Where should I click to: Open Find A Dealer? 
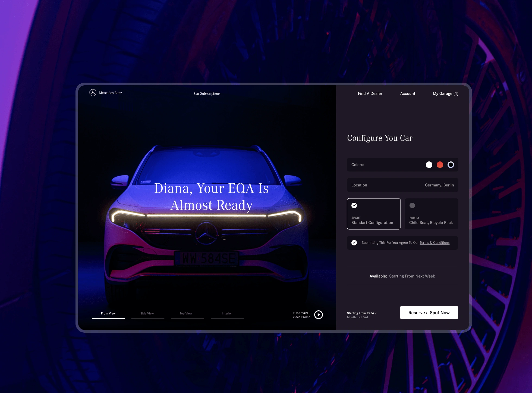pos(370,93)
